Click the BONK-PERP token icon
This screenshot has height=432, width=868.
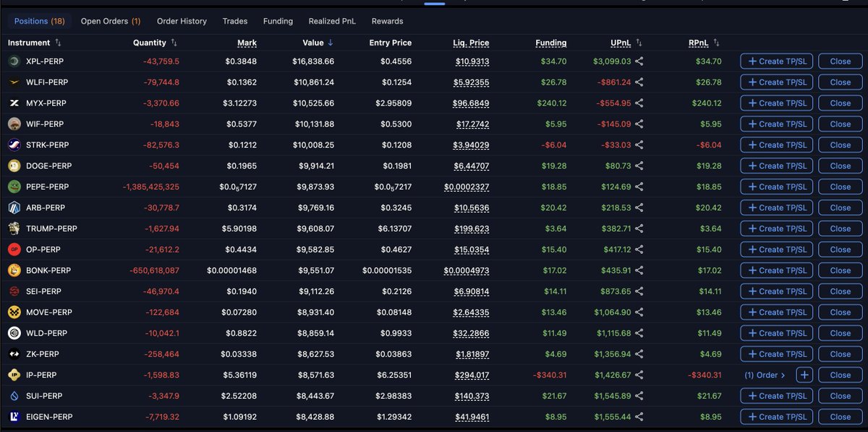tap(15, 270)
